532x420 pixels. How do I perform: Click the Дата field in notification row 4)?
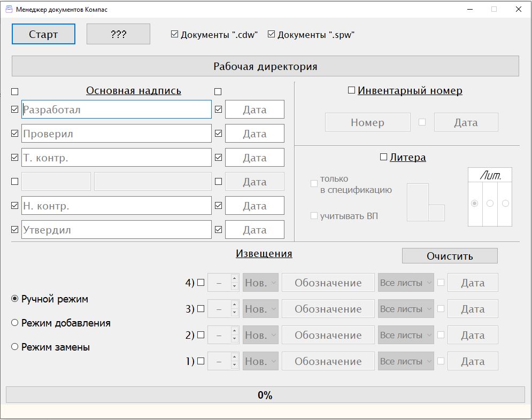473,282
